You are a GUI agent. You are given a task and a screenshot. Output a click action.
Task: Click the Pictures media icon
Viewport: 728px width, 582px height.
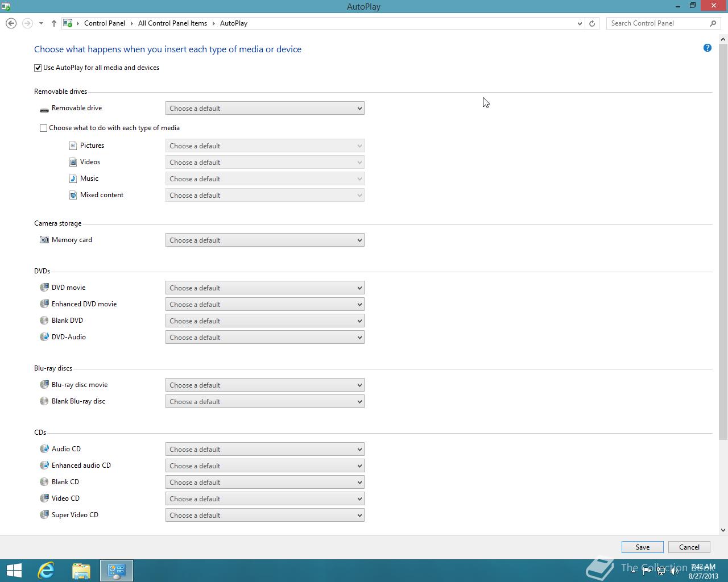73,145
